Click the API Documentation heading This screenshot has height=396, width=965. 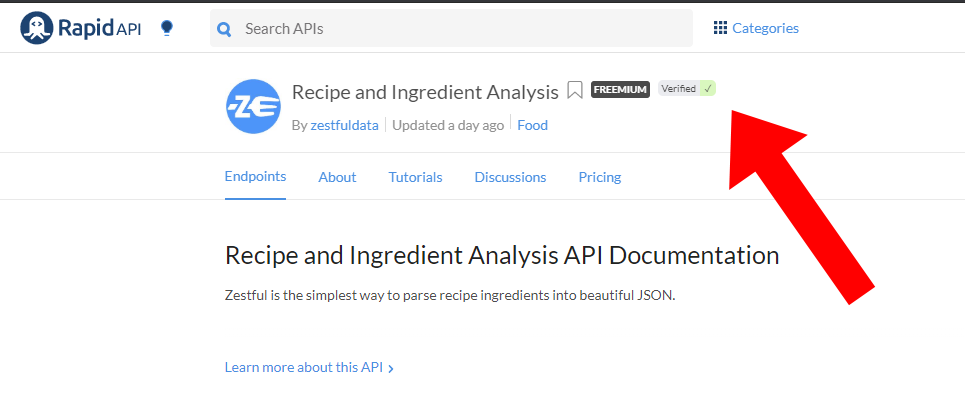(502, 255)
